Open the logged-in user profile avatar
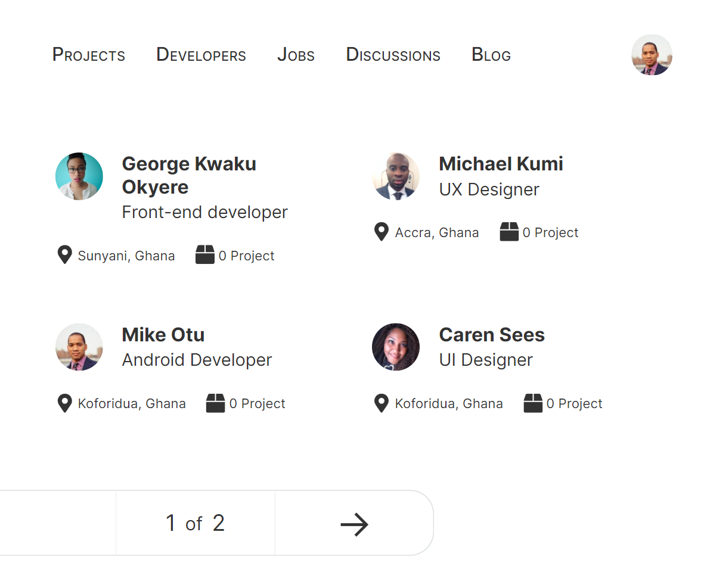This screenshot has height=588, width=704. (x=652, y=55)
